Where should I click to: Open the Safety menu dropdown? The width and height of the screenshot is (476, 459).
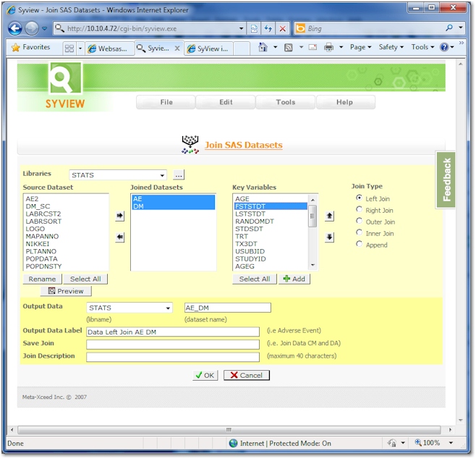(391, 47)
